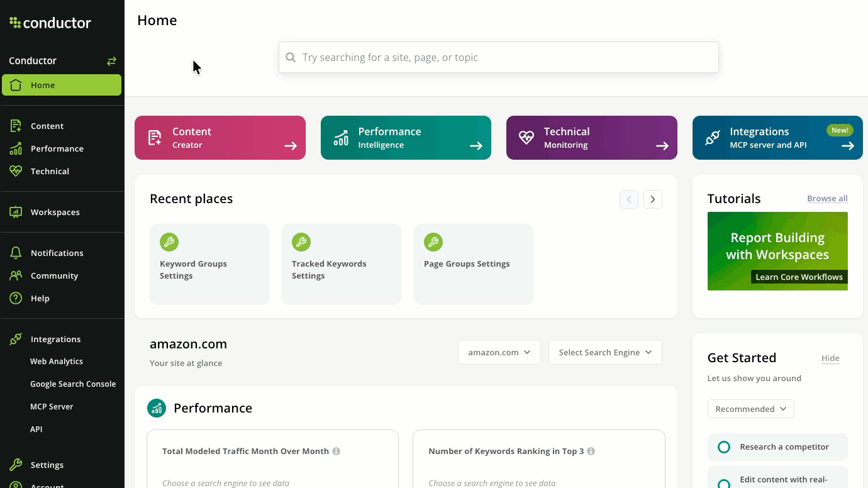The width and height of the screenshot is (868, 488).
Task: Go to previous recent places
Action: [629, 199]
